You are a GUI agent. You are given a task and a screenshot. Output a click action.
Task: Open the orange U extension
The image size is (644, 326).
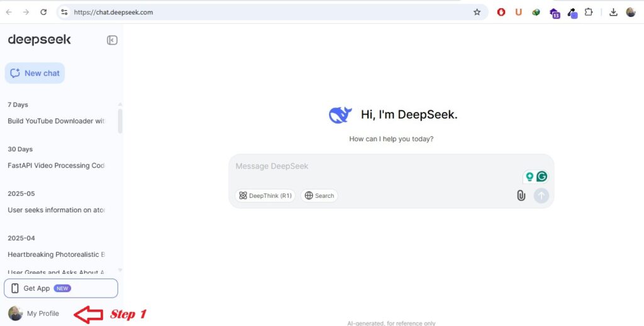[x=518, y=13]
